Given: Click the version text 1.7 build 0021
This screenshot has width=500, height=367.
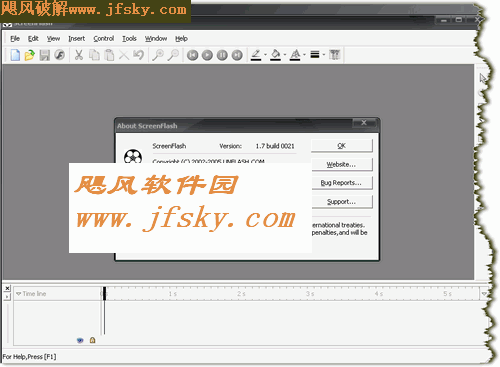Looking at the screenshot, I should 275,146.
